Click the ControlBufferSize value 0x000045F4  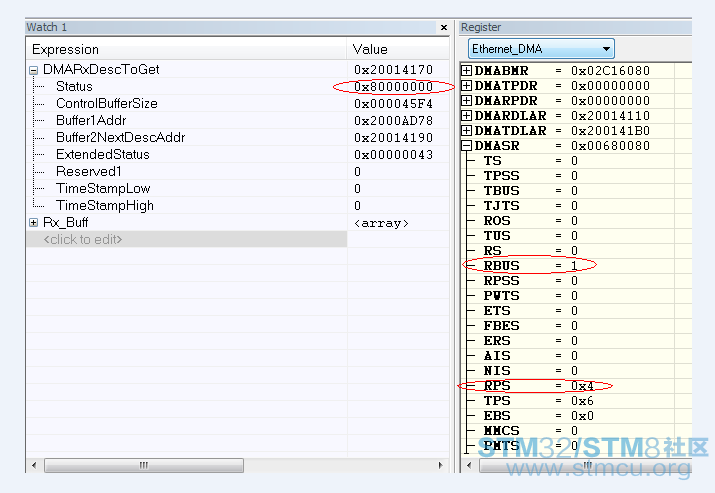[394, 104]
